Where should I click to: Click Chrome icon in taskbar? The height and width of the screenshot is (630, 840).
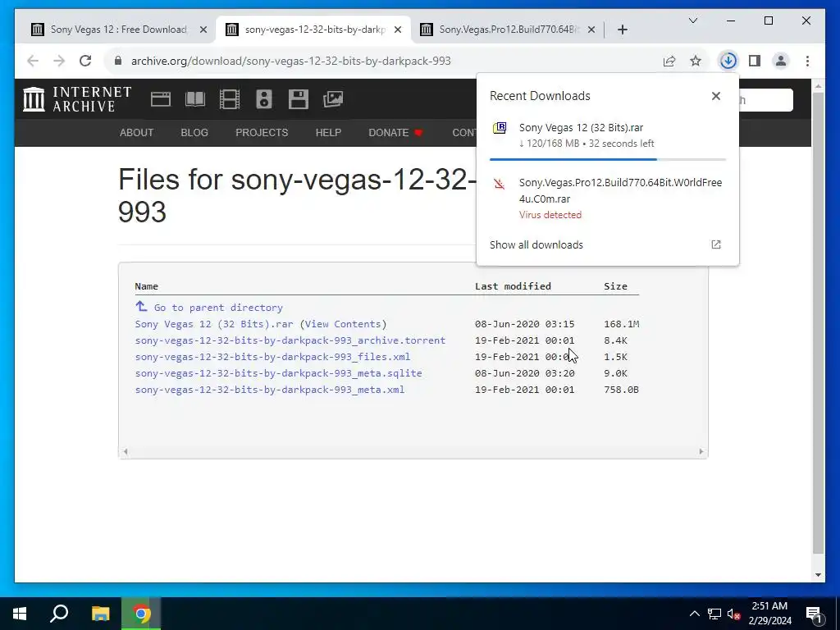pos(141,614)
